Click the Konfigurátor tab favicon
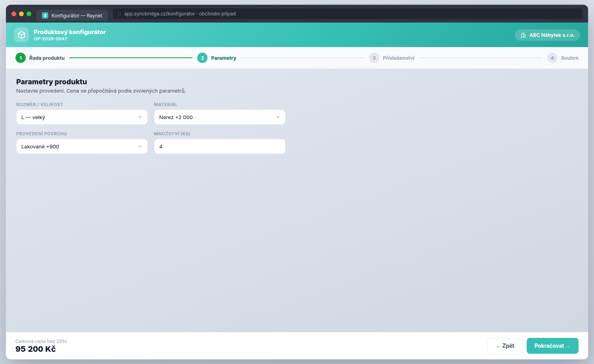Viewport: 594px width, 364px height. tap(45, 15)
